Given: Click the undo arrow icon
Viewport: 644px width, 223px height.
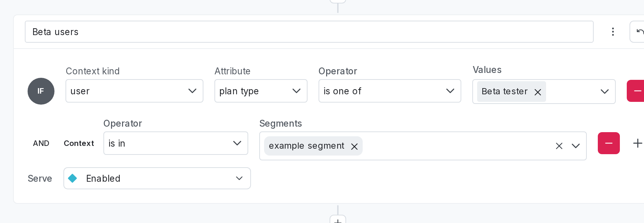Looking at the screenshot, I should pyautogui.click(x=639, y=32).
